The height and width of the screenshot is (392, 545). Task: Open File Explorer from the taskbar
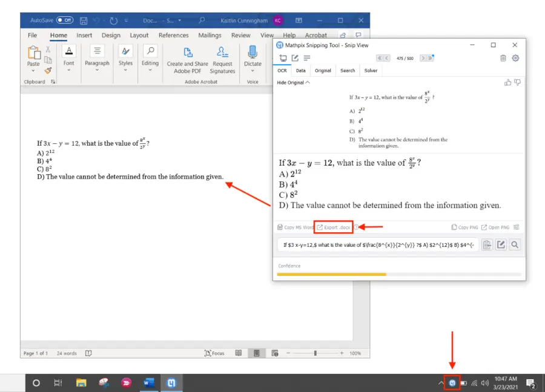point(81,383)
